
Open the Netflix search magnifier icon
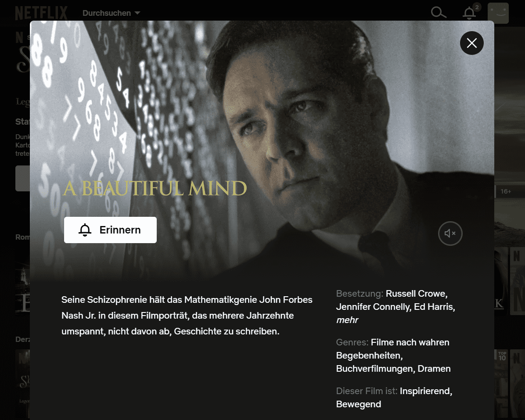pos(438,13)
